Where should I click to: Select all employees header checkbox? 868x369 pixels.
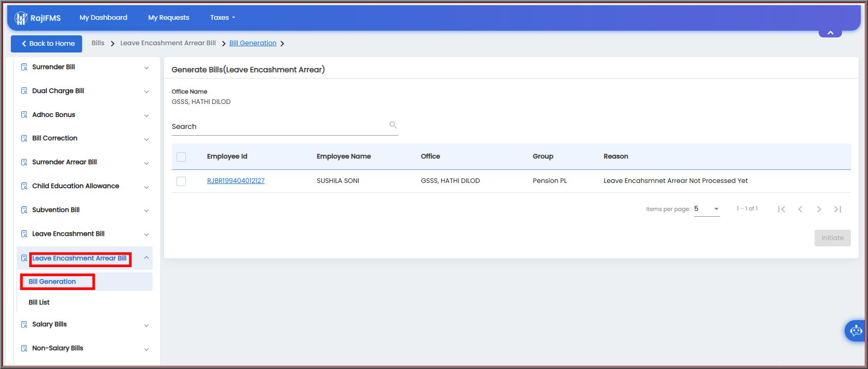click(181, 157)
